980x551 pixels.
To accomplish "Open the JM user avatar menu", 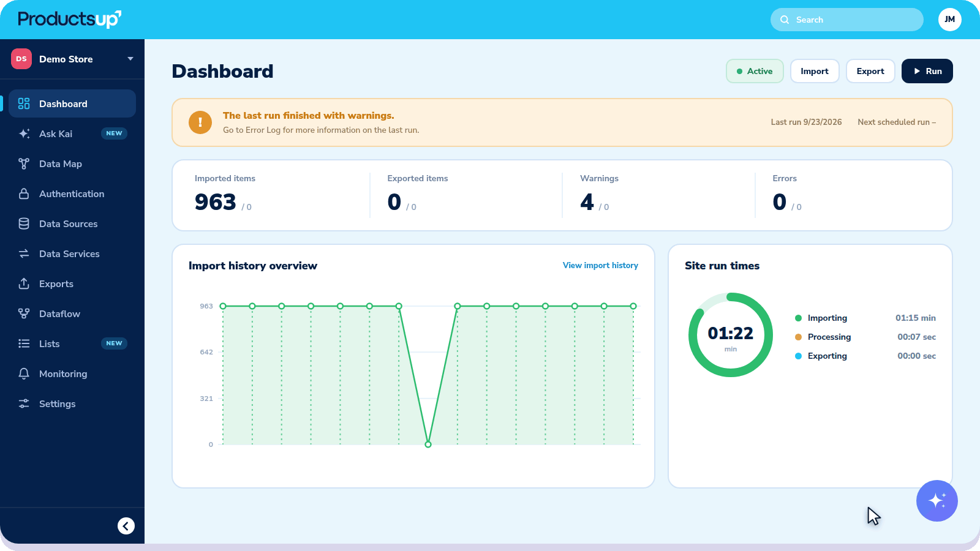I will [950, 20].
